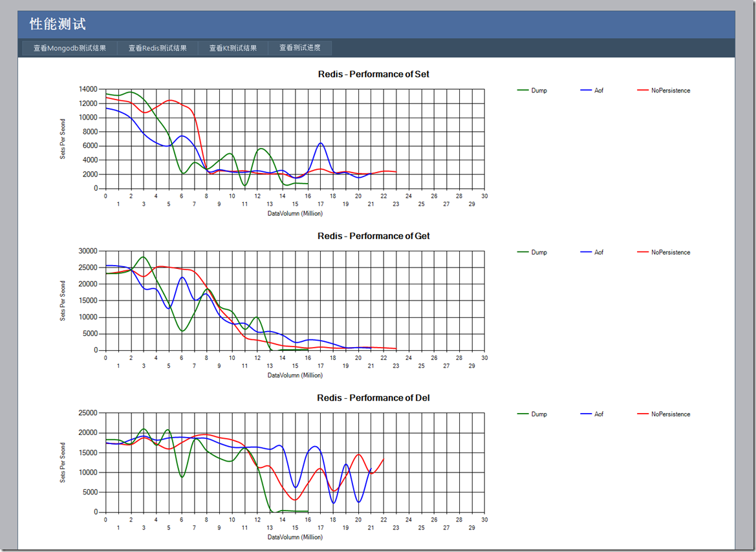
Task: Click the 'Redis - Performance of Get' chart title
Action: (x=374, y=236)
